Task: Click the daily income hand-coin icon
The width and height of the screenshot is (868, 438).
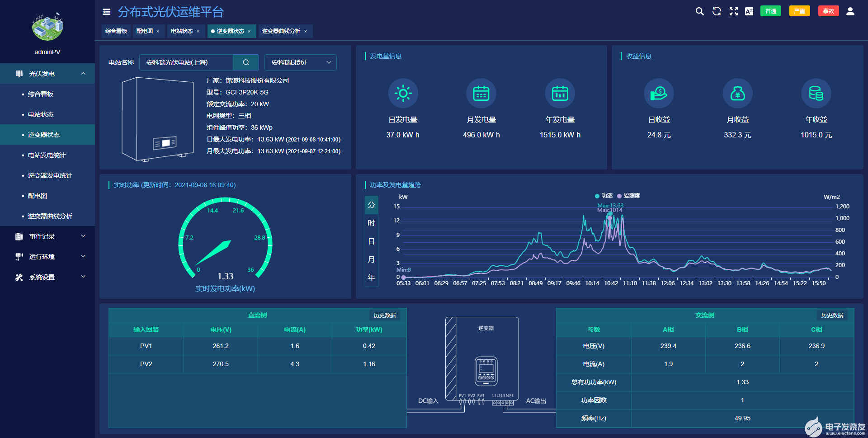Action: coord(659,94)
